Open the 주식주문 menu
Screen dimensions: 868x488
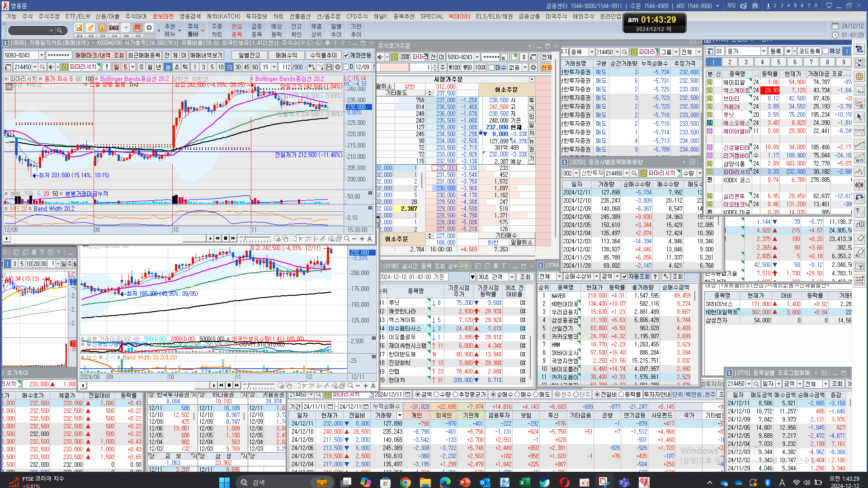point(49,16)
